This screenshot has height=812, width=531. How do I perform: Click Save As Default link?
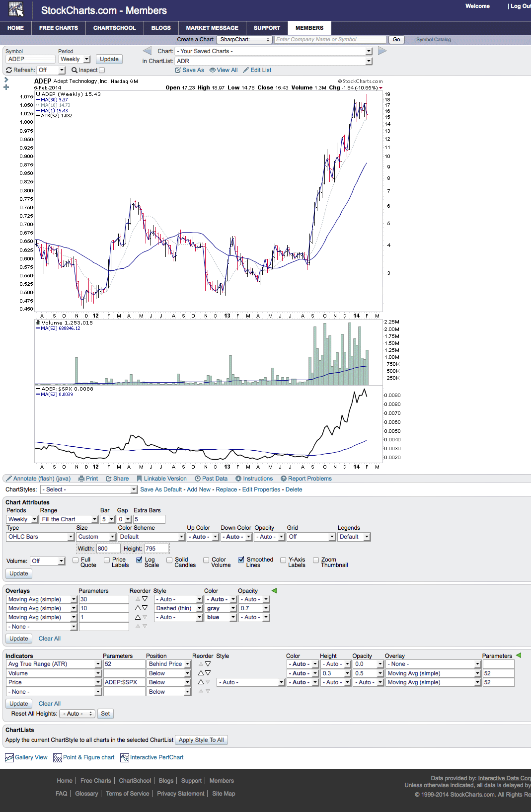point(161,489)
